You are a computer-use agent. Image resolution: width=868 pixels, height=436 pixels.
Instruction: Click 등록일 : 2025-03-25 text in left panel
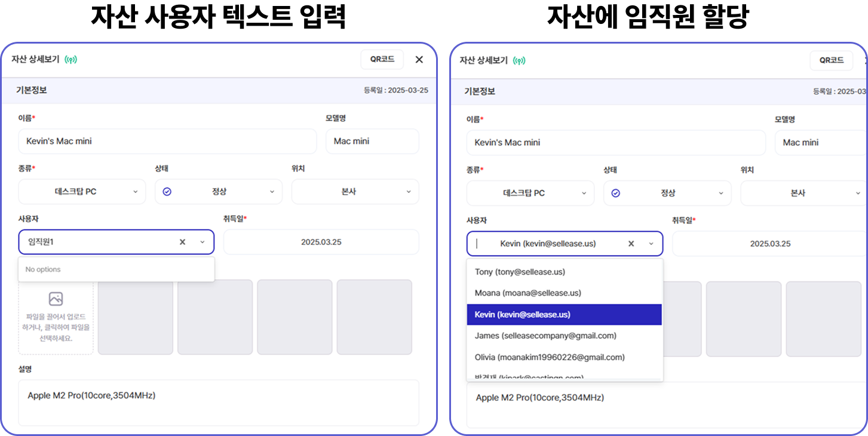click(x=396, y=91)
